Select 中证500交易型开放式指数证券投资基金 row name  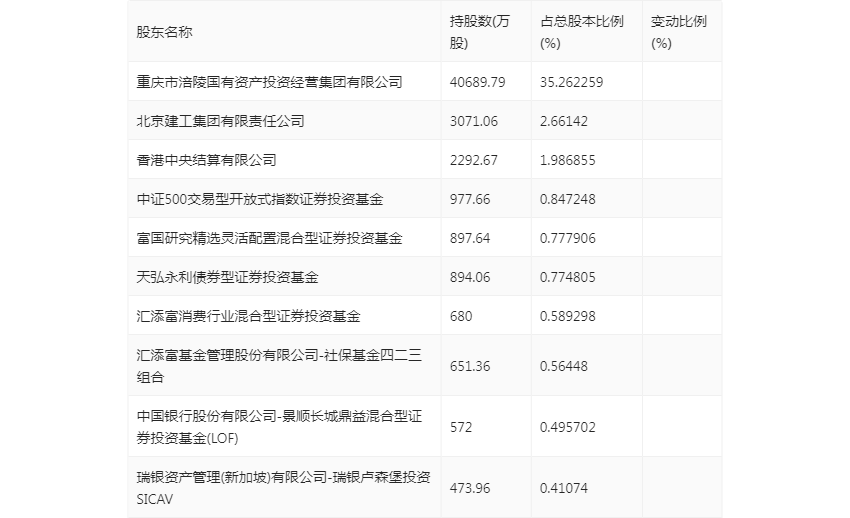260,199
